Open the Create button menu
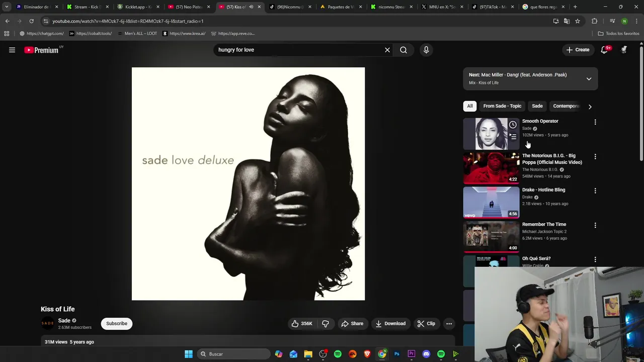Image resolution: width=644 pixels, height=362 pixels. pos(578,50)
